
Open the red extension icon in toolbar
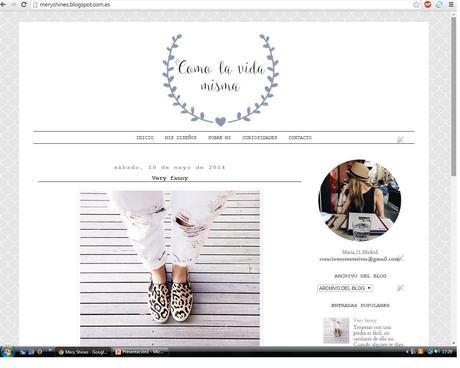[428, 4]
